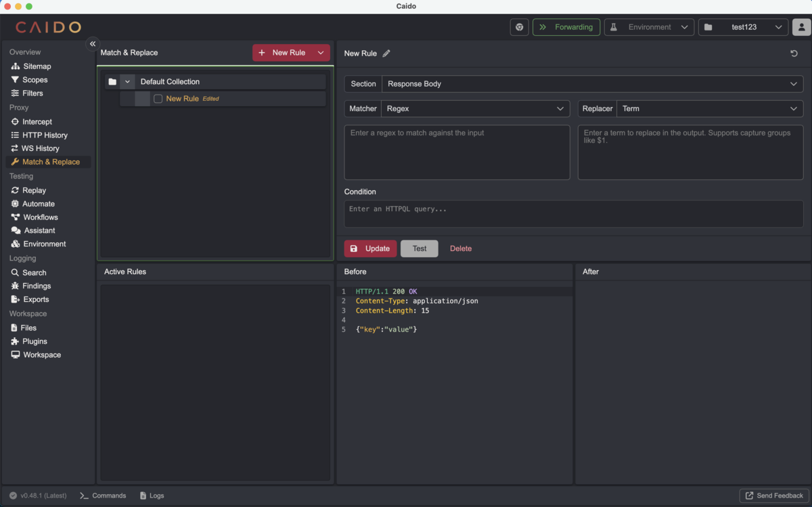
Task: Open the New Rule dropdown arrow
Action: tap(321, 53)
